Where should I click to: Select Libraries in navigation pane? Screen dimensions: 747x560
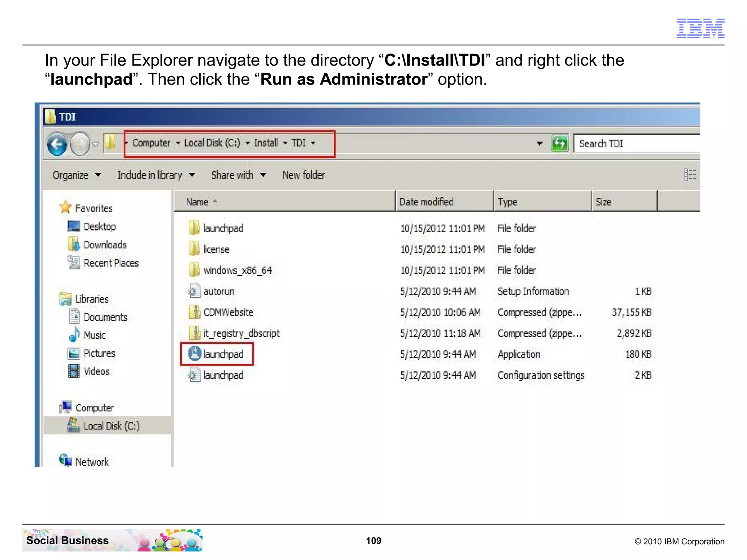pyautogui.click(x=92, y=299)
